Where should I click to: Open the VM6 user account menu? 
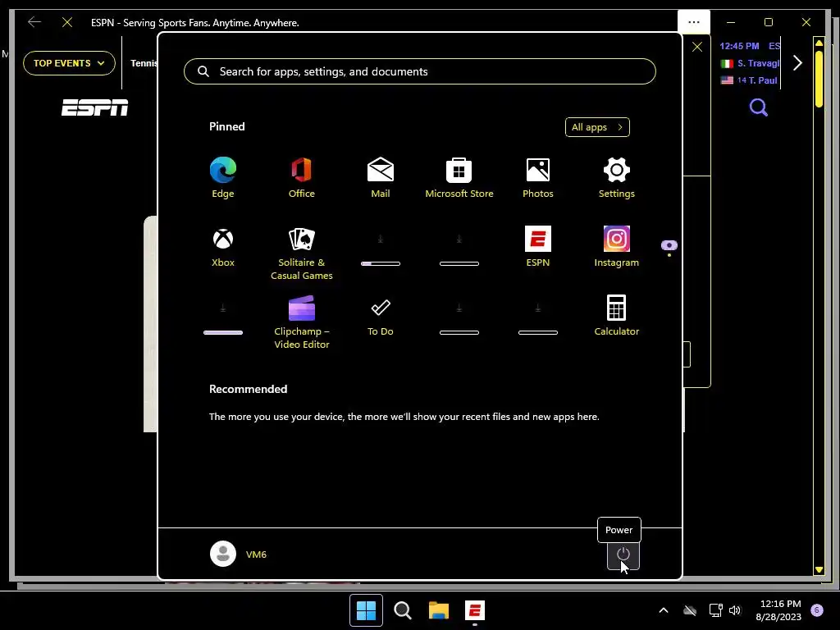point(239,554)
